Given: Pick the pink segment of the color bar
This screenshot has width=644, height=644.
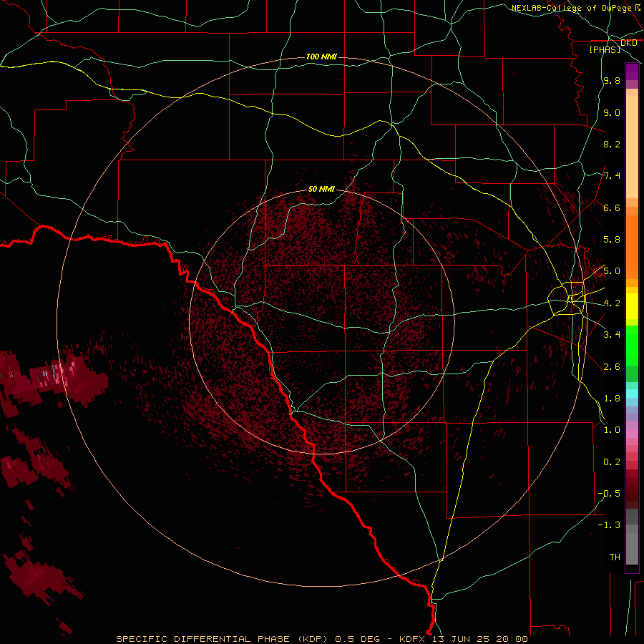Looking at the screenshot, I should click(x=632, y=434).
